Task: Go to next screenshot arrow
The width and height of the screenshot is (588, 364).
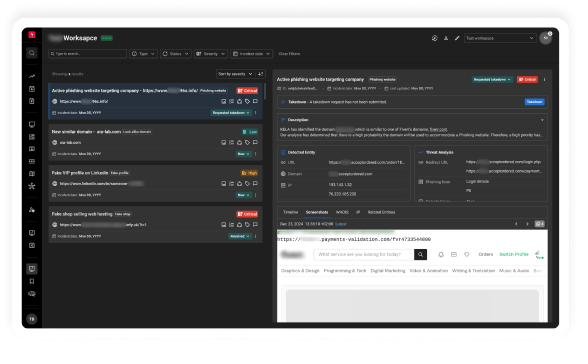Action: (x=527, y=224)
